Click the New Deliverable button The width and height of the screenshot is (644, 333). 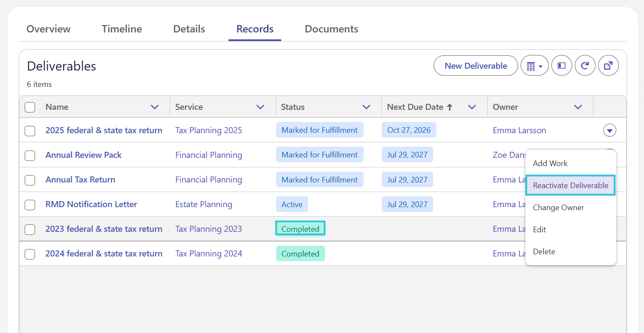(x=476, y=66)
